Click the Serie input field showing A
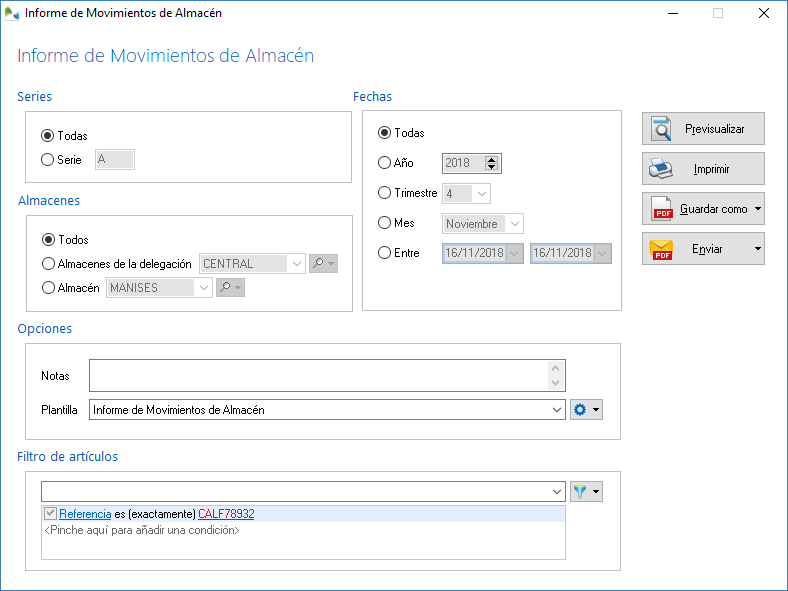Viewport: 788px width, 591px height. point(115,159)
